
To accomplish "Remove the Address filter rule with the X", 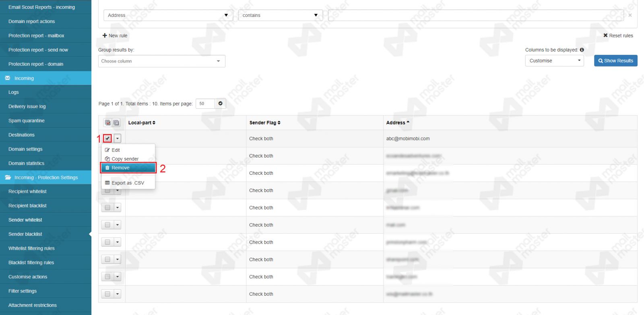I will point(630,15).
